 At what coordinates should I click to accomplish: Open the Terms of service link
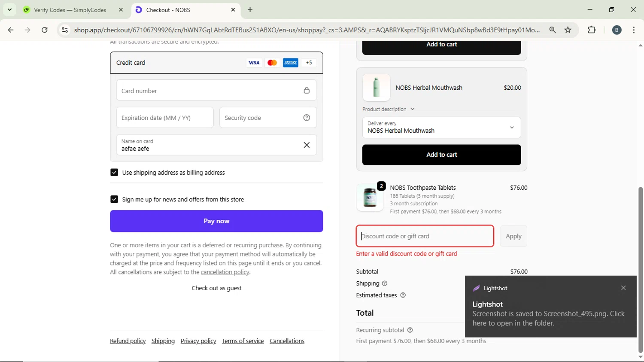point(243,341)
